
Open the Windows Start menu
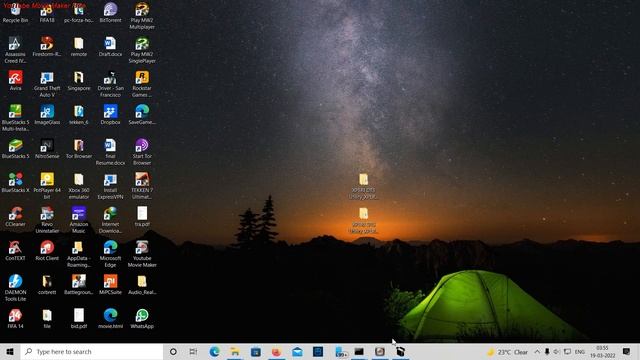pos(10,352)
